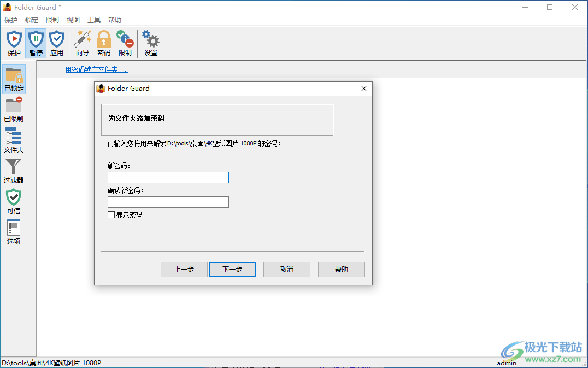Select the 已锁定 locked folder sidebar icon

point(14,79)
